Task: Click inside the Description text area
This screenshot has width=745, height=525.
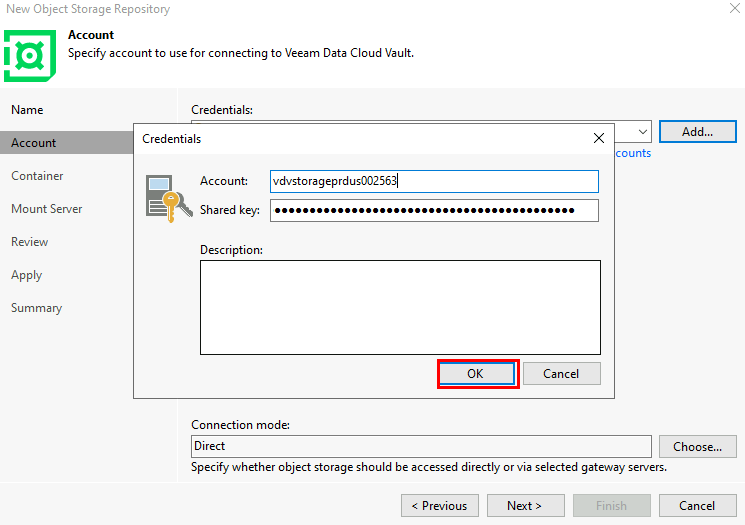Action: [400, 307]
